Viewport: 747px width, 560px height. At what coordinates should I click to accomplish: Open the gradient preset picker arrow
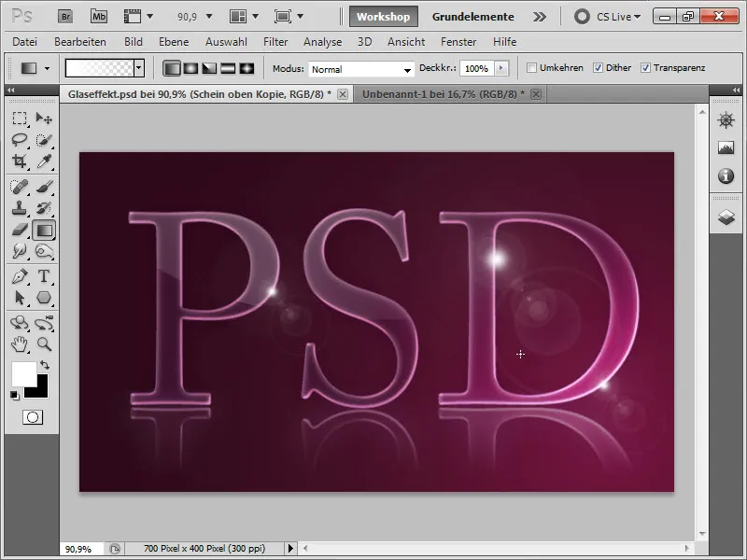coord(140,68)
